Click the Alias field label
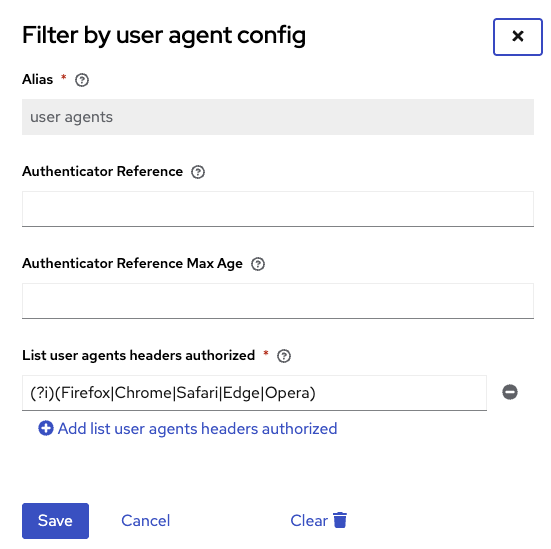The height and width of the screenshot is (549, 551). 38,79
